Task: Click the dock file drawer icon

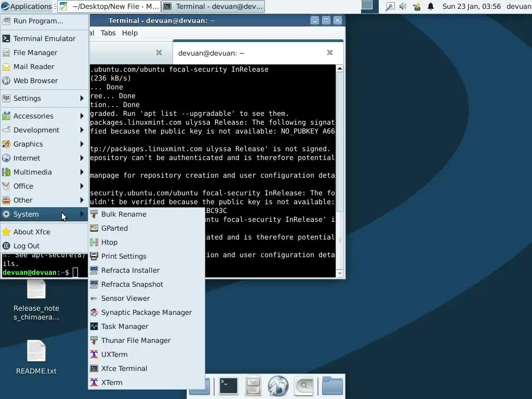Action: click(253, 386)
